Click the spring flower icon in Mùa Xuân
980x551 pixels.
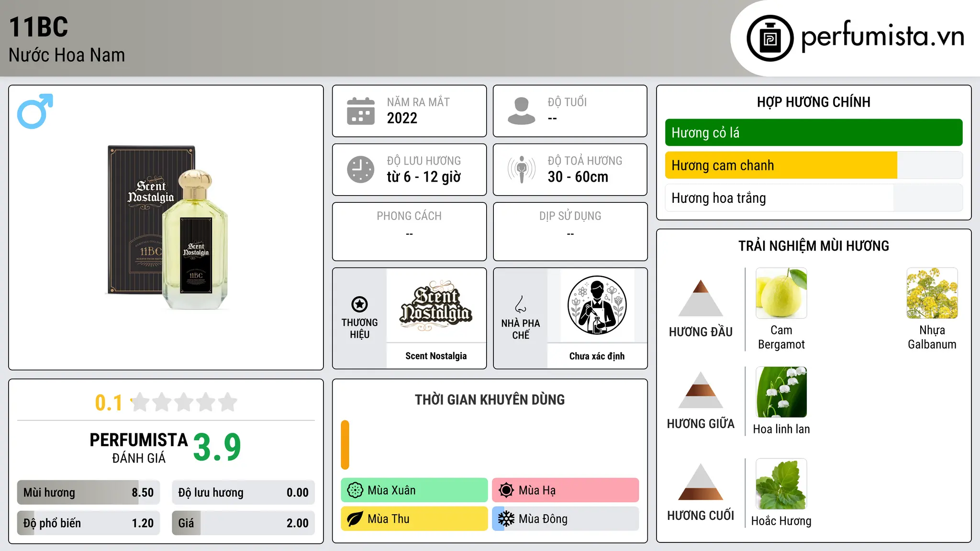(x=355, y=490)
